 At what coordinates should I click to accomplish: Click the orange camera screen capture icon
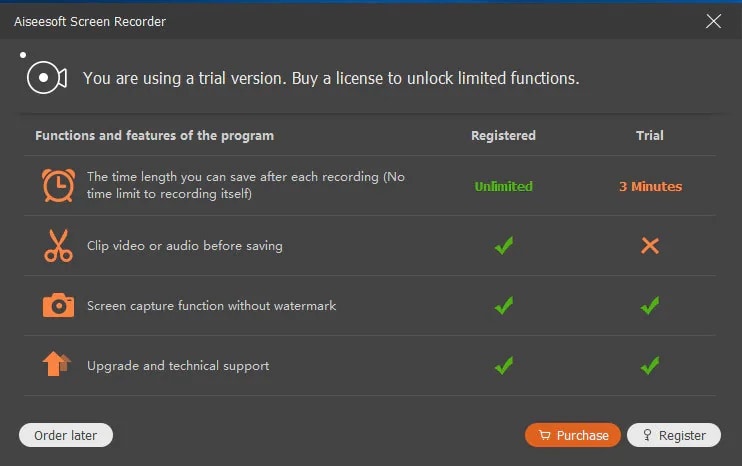coord(58,306)
